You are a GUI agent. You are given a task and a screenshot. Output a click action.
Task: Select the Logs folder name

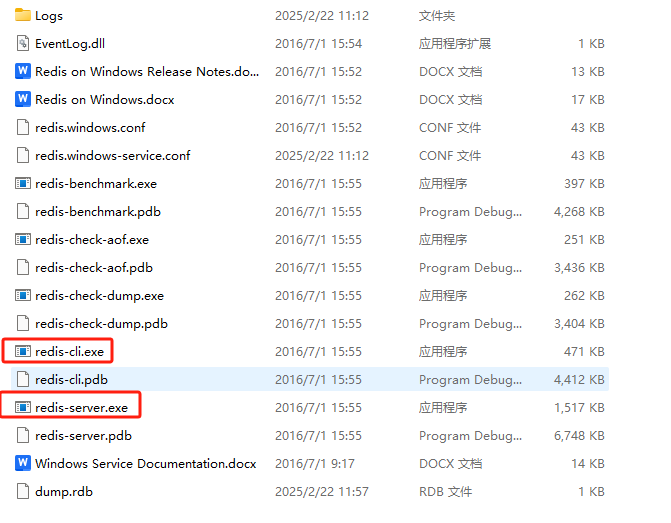pos(49,16)
